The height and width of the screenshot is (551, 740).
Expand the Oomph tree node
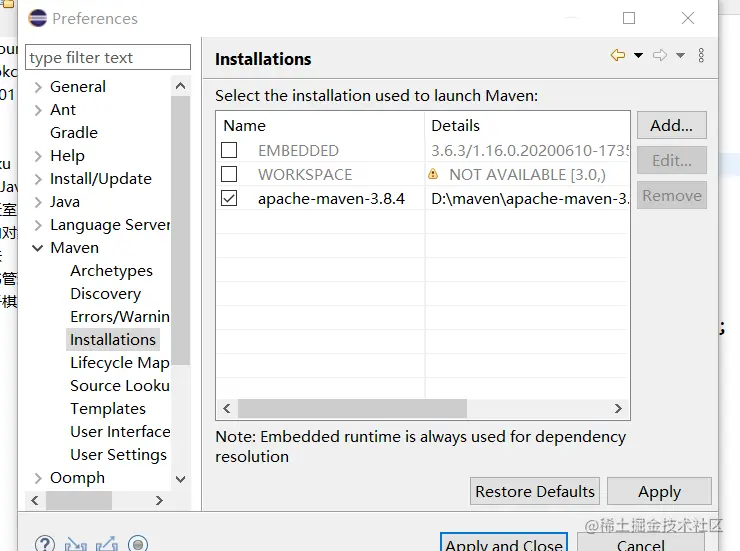[38, 478]
